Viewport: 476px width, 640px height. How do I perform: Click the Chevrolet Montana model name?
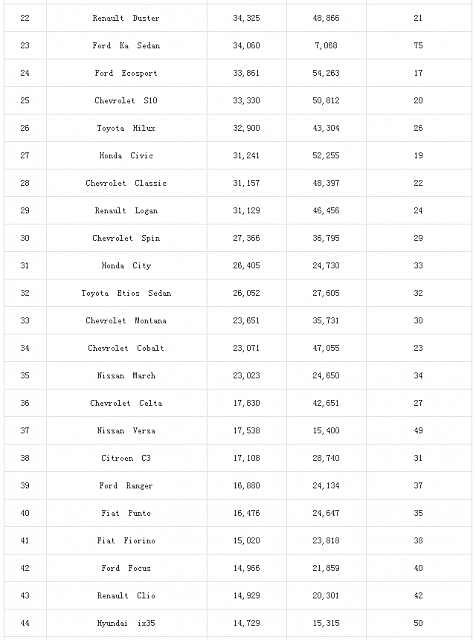[126, 320]
